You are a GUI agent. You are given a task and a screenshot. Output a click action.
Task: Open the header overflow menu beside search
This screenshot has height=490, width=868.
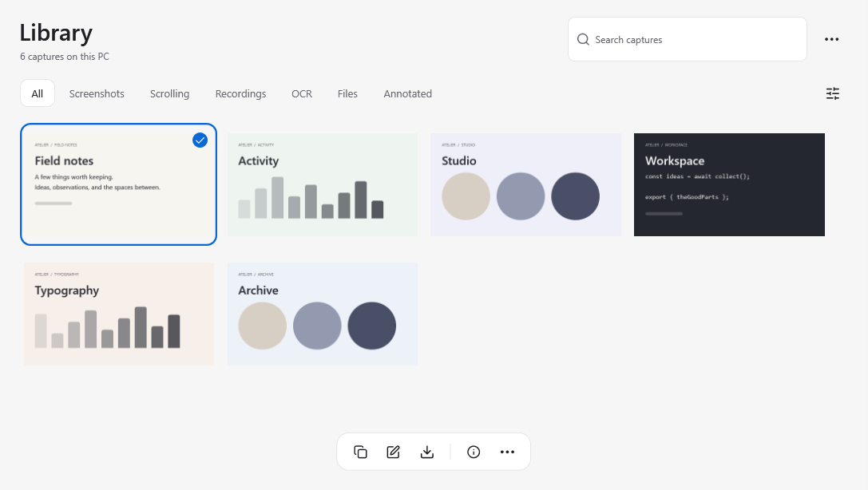tap(831, 39)
